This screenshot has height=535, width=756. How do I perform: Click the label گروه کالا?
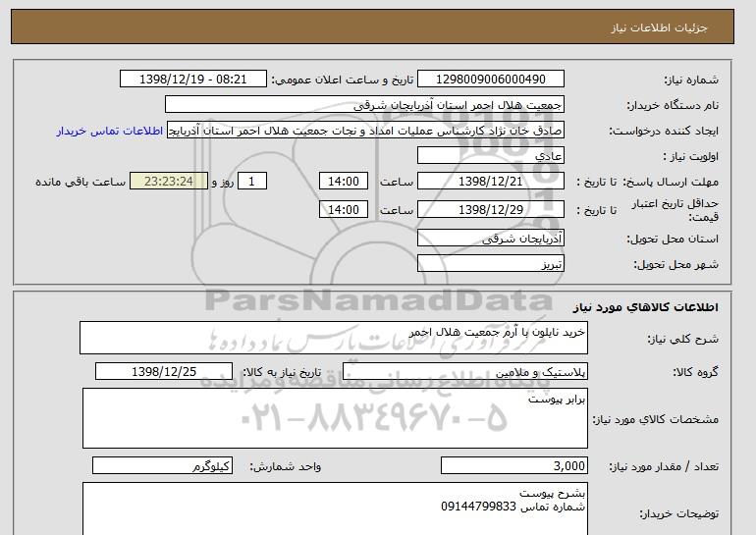[x=696, y=372]
